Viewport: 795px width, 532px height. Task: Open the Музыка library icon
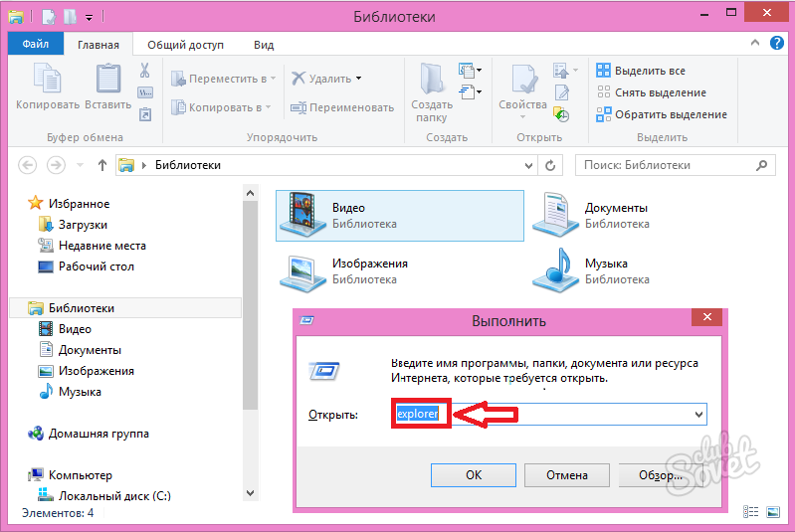point(555,271)
